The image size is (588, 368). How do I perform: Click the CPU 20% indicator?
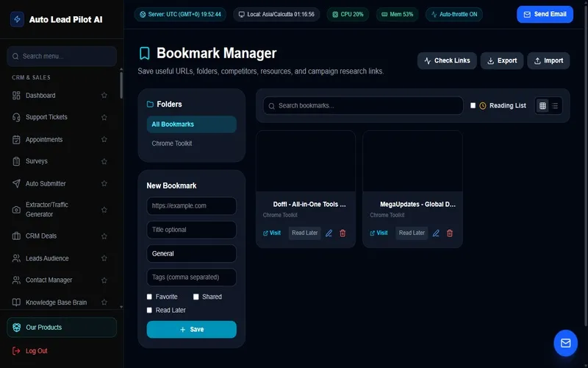click(348, 14)
